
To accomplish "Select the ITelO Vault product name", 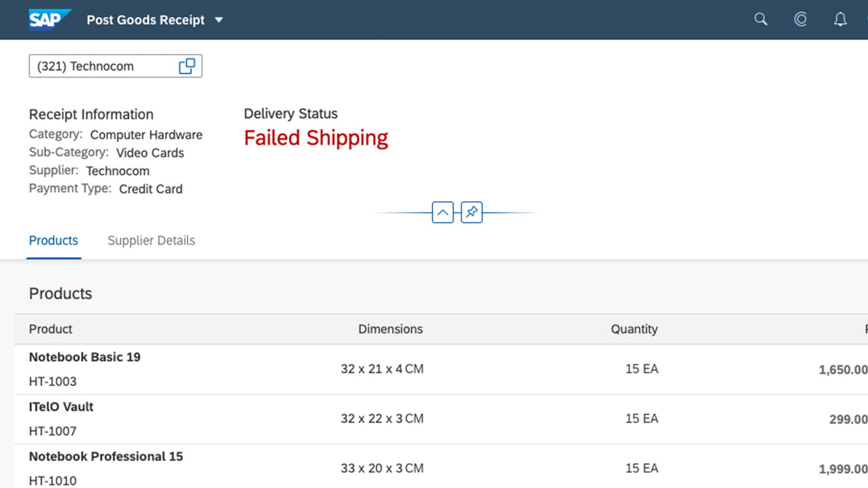I will click(x=61, y=407).
